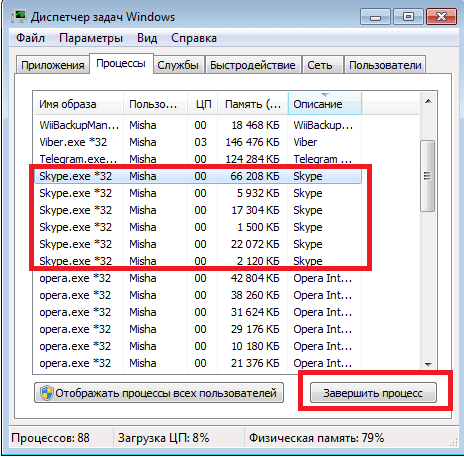This screenshot has width=464, height=458.
Task: Click Процессов: 88 in status bar
Action: [x=50, y=438]
